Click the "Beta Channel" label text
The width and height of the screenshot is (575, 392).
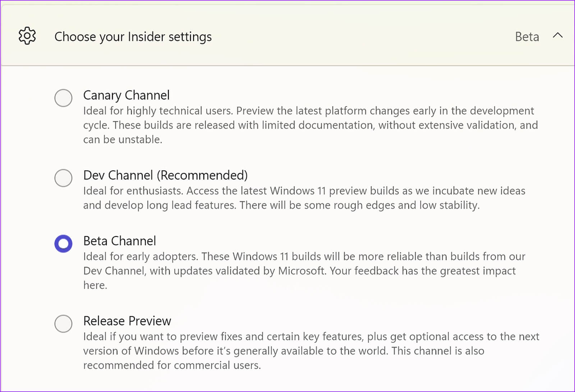coord(119,241)
